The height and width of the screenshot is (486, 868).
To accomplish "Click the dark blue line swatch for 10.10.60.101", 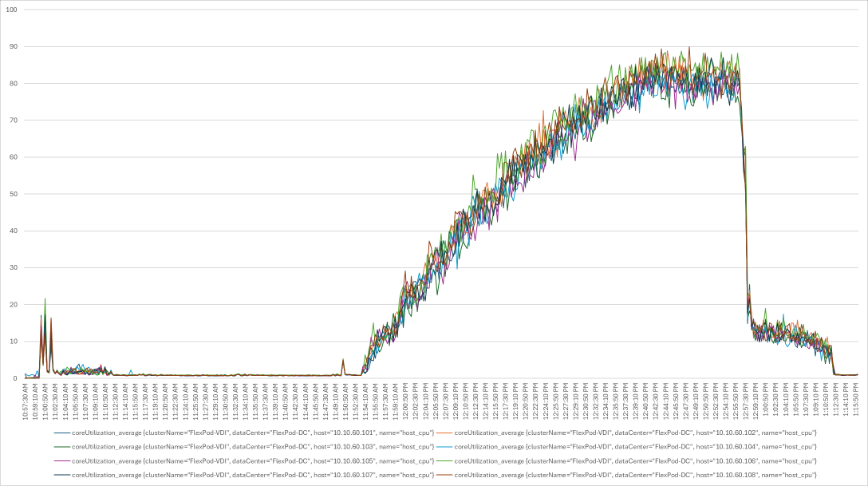I will click(x=62, y=433).
